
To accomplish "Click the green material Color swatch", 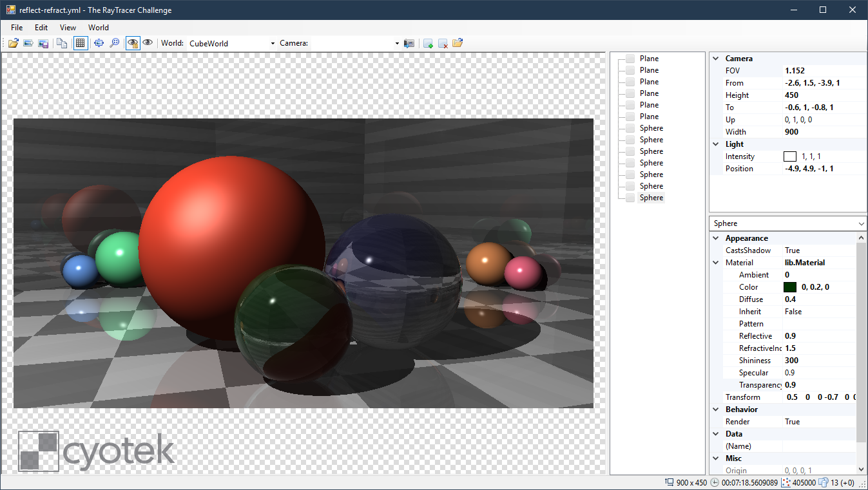I will tap(791, 287).
